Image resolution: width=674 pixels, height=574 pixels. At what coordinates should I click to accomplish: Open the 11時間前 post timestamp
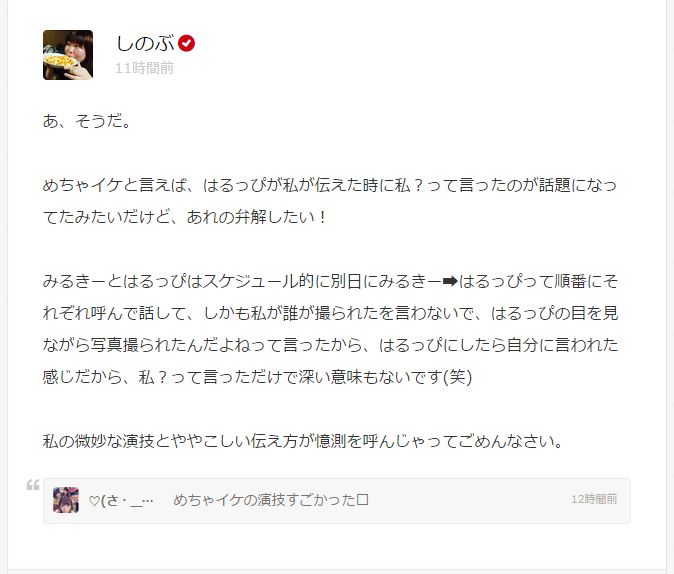pos(144,68)
